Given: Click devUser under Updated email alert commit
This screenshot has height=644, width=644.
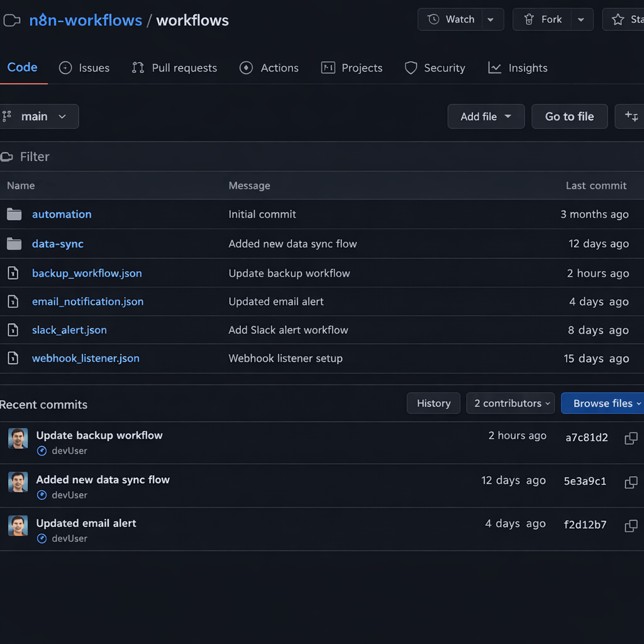Looking at the screenshot, I should (69, 538).
